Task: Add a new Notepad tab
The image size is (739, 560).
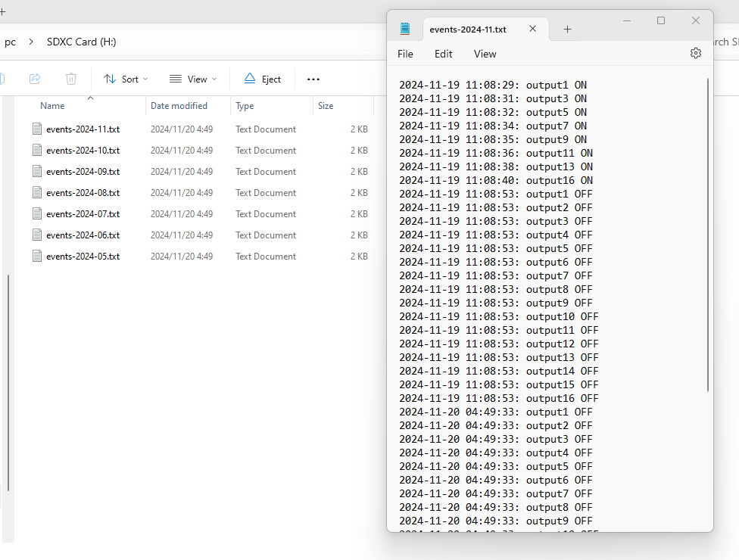Action: tap(567, 30)
